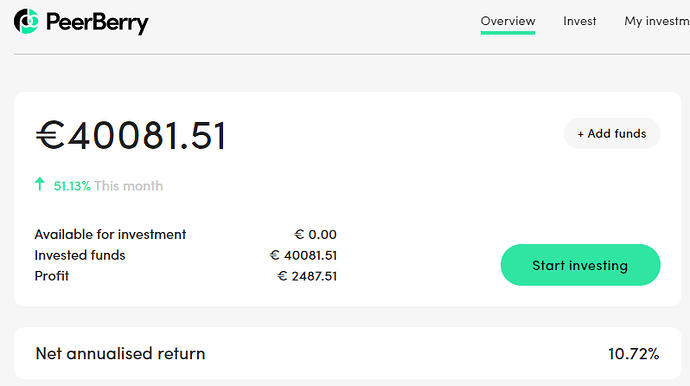This screenshot has width=690, height=386.
Task: Click the Available for investment label
Action: coord(110,234)
